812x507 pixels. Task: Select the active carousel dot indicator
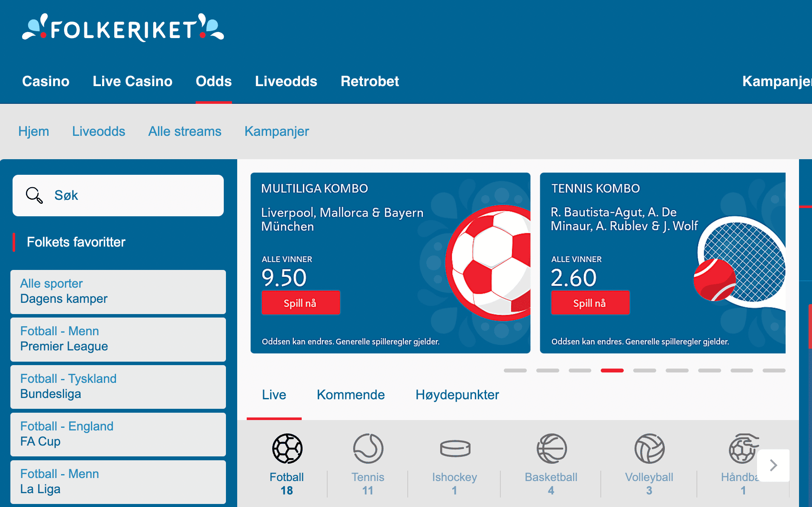click(x=612, y=370)
